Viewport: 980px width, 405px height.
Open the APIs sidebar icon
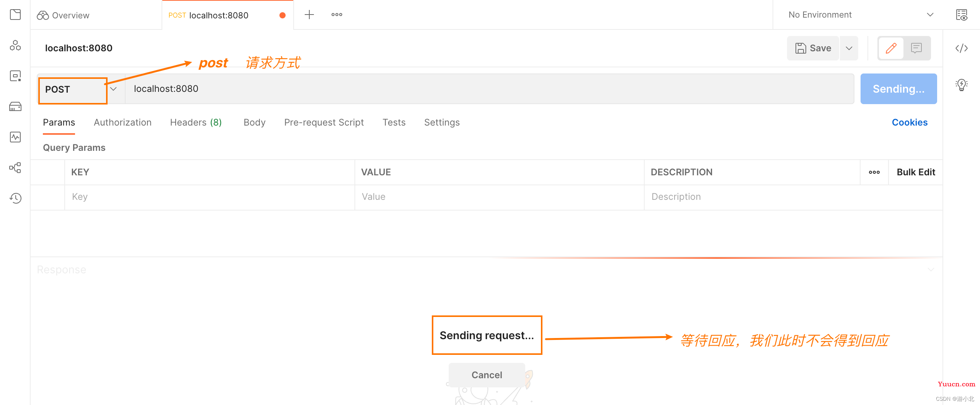15,46
